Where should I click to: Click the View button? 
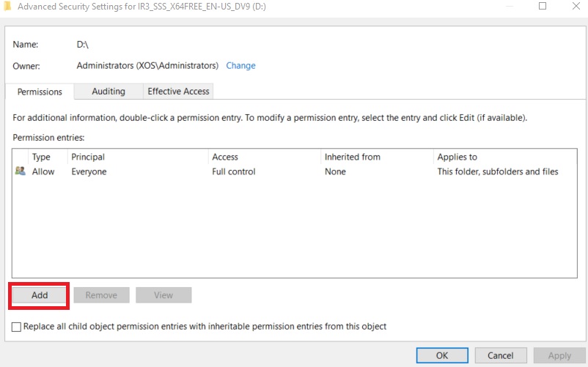click(163, 295)
